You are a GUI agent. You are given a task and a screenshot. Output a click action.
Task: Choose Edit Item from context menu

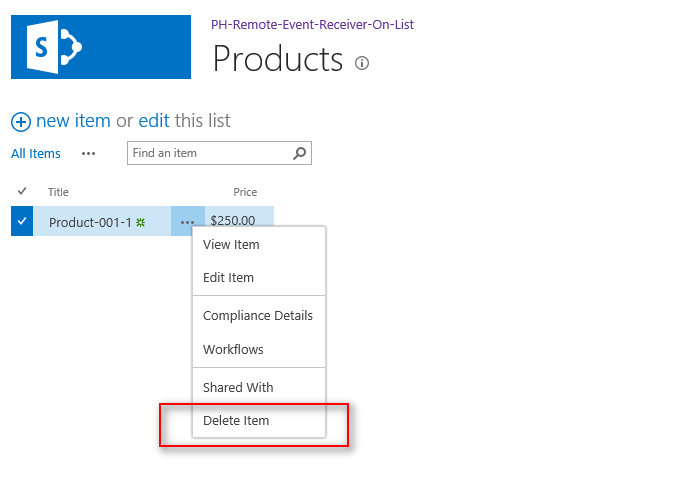click(x=228, y=277)
